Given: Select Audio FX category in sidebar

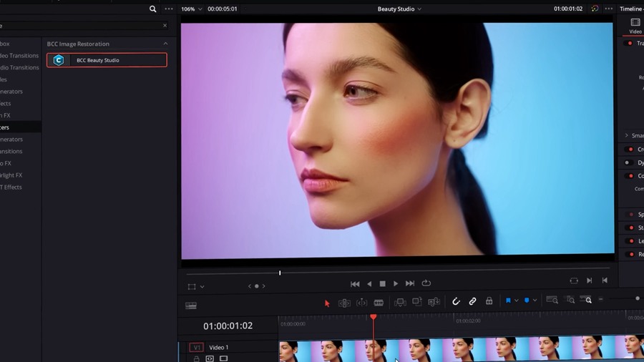Looking at the screenshot, I should click(x=5, y=163).
